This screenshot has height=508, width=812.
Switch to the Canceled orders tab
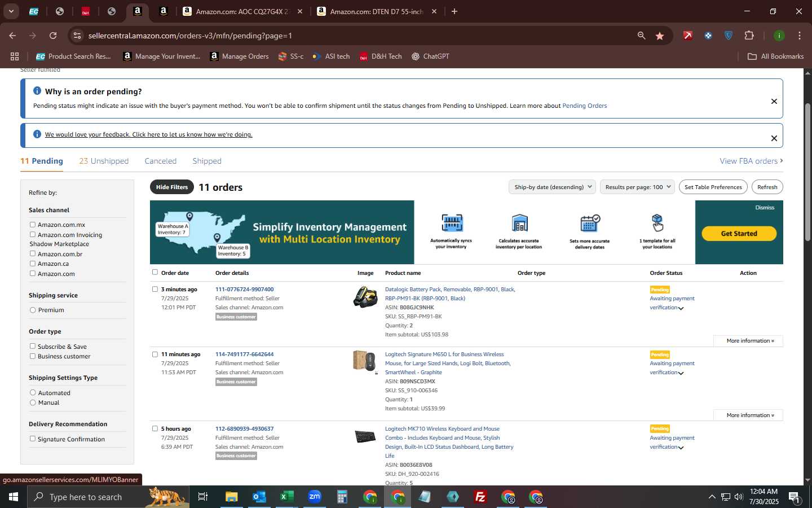161,161
